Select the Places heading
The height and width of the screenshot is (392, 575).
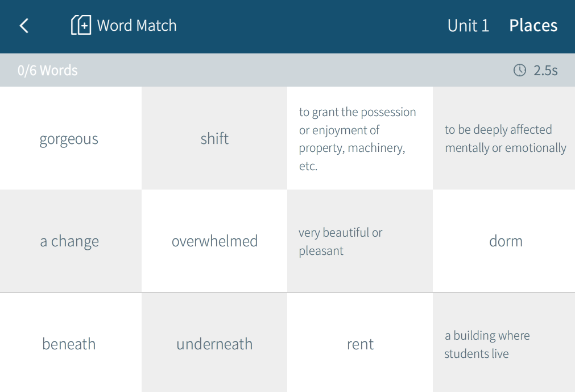point(533,26)
